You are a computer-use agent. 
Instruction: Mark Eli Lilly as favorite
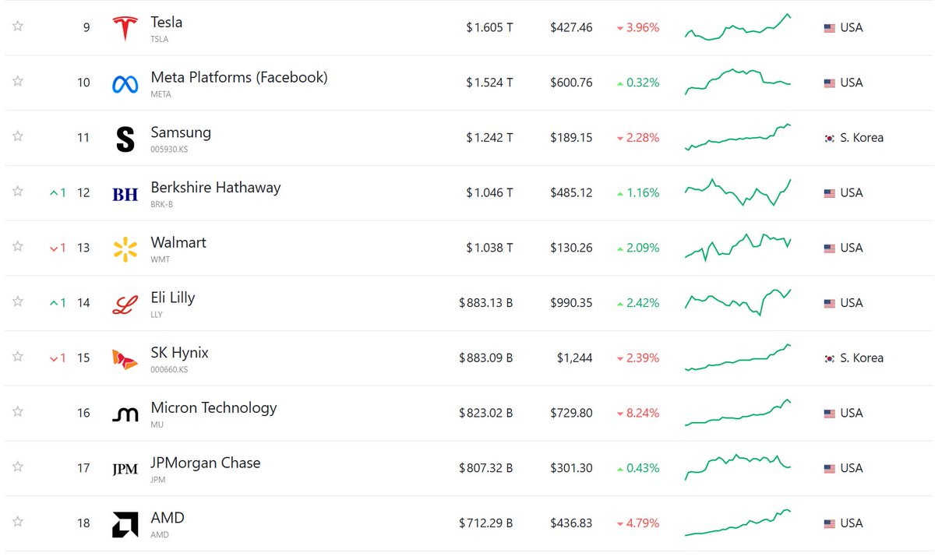coord(18,301)
